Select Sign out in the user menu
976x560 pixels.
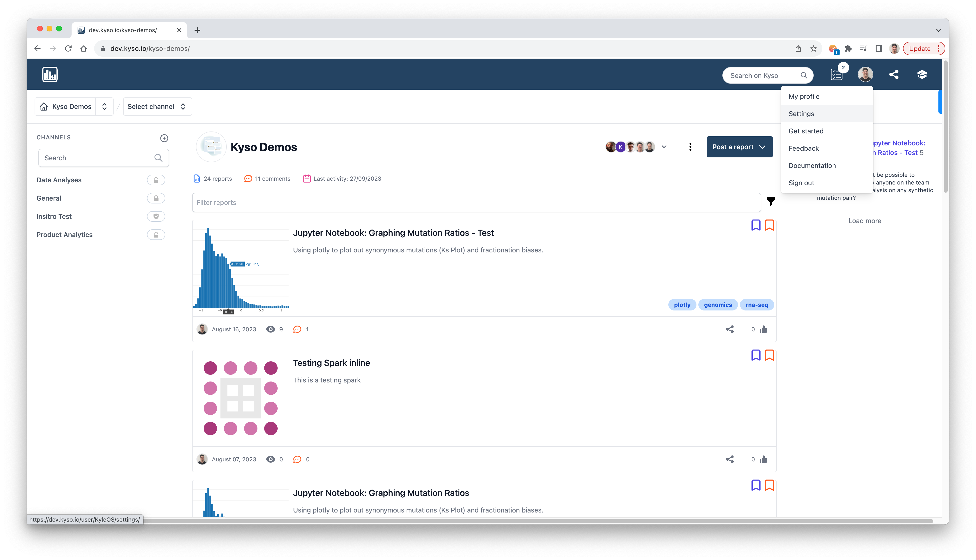point(801,183)
